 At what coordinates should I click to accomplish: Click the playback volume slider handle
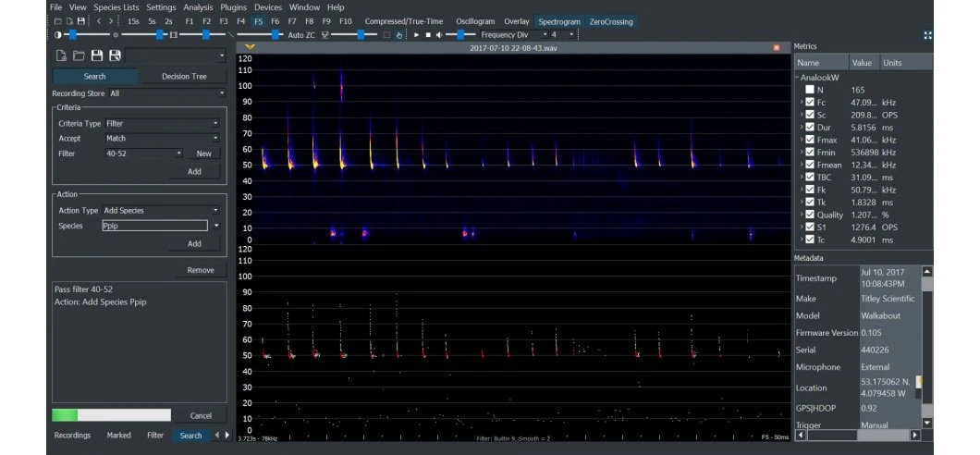pos(460,35)
